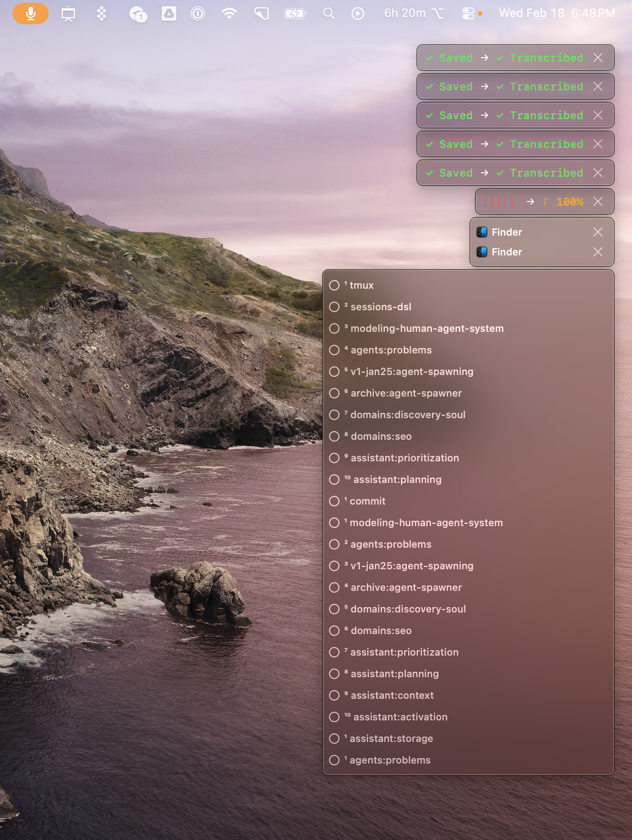
Task: Click the '5 domains:discovery-soul' row text
Action: click(x=405, y=609)
